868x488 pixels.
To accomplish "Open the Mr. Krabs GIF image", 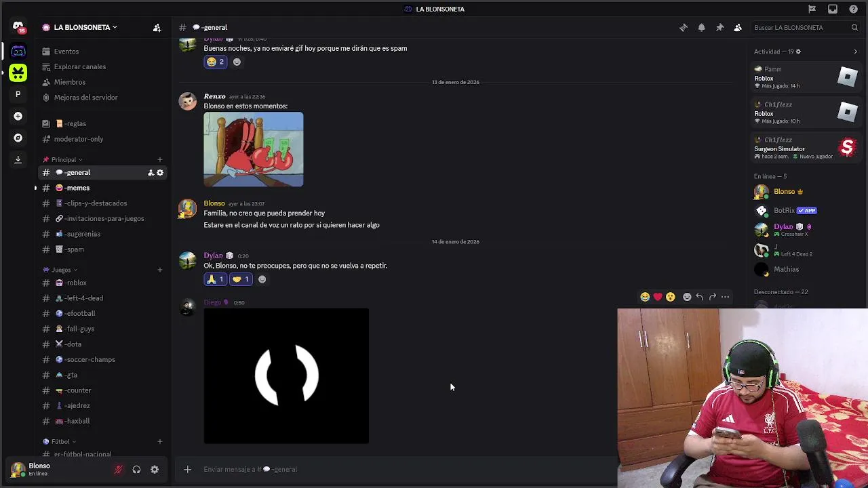I will click(254, 149).
